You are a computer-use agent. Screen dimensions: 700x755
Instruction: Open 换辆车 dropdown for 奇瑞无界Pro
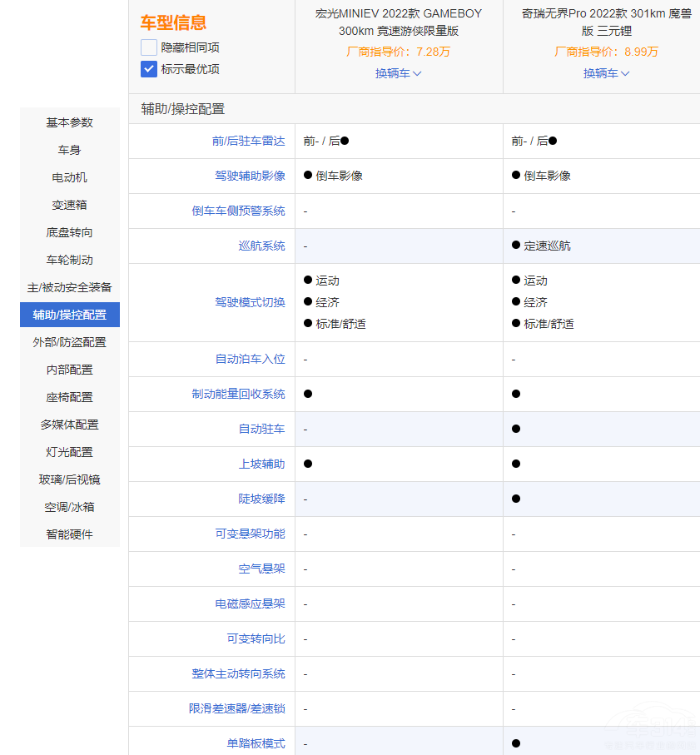point(606,73)
